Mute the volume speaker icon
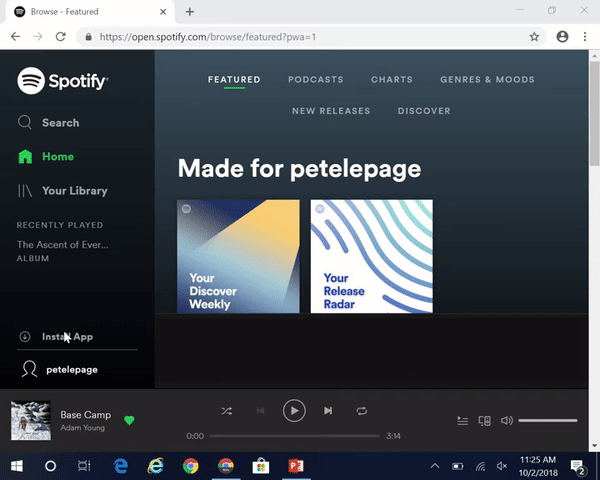The image size is (600, 480). point(506,421)
